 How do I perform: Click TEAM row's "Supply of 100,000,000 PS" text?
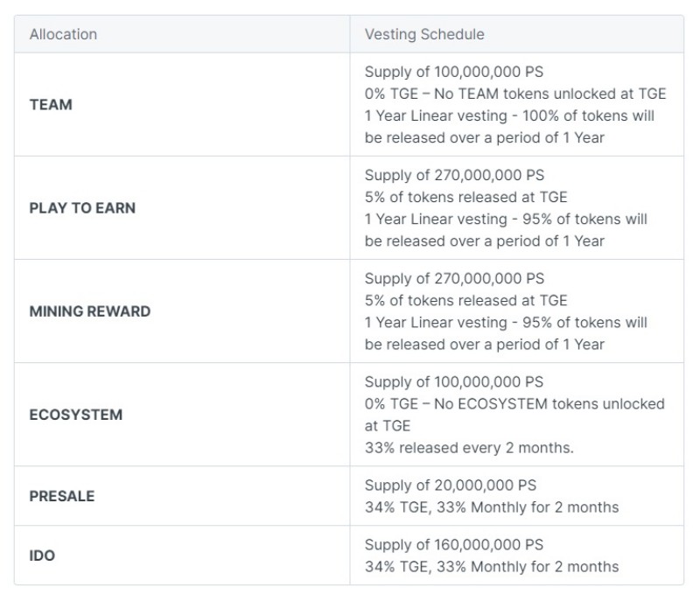pyautogui.click(x=453, y=72)
